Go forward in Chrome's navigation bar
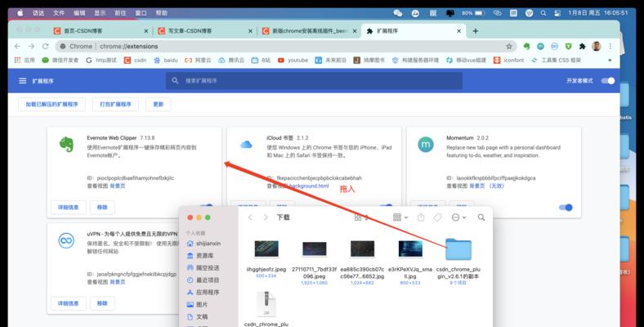Viewport: 644px width, 327px height. [31, 47]
